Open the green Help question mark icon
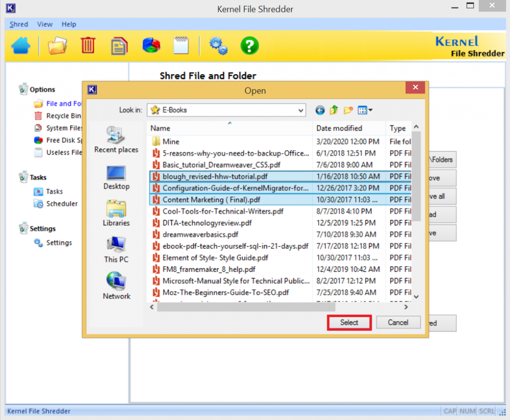The width and height of the screenshot is (510, 420). (x=250, y=45)
